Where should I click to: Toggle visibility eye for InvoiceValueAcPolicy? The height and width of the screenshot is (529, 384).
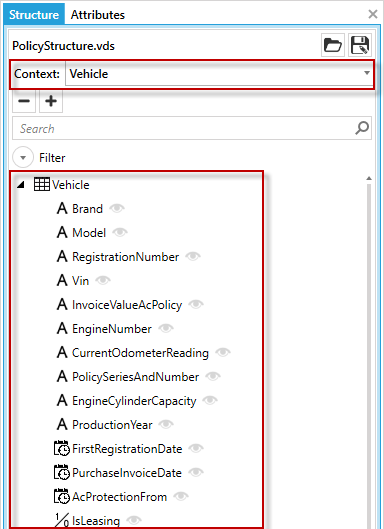coord(196,304)
